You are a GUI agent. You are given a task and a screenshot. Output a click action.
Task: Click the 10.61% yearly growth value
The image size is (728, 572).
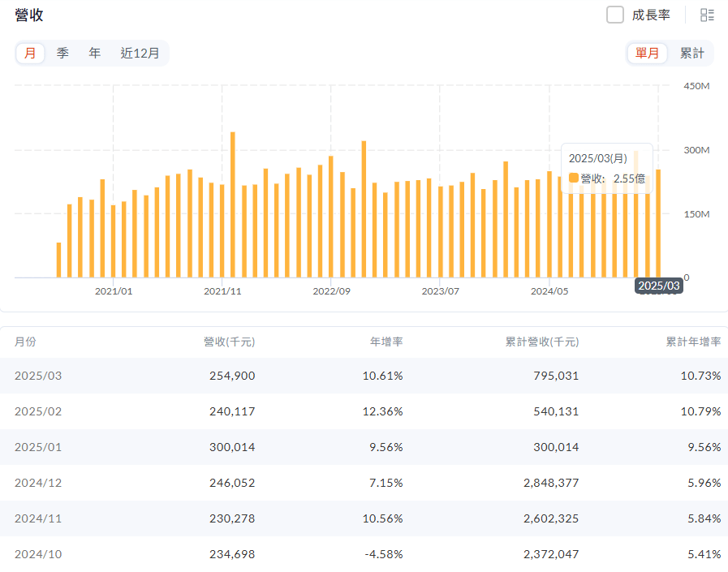tap(382, 376)
